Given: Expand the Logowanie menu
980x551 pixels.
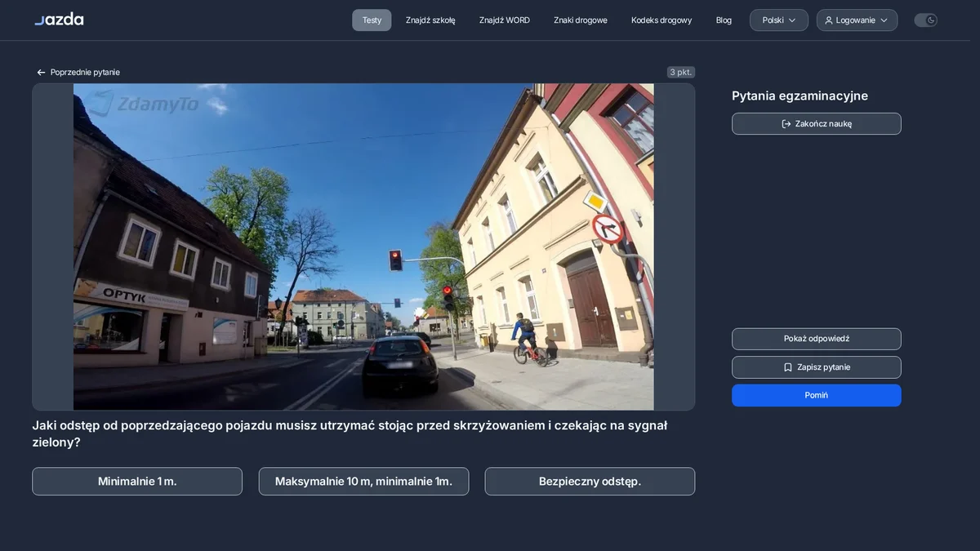Looking at the screenshot, I should click(x=857, y=20).
